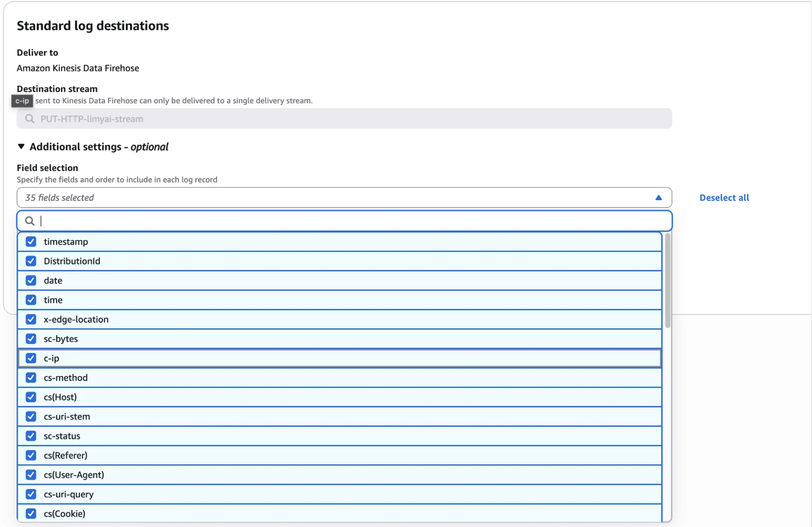The height and width of the screenshot is (527, 812).
Task: Select the x-edge-location option row
Action: [339, 320]
